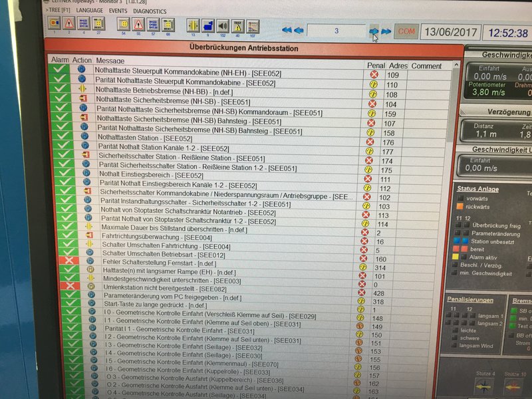Click the blue toolbar icon labeled 9
532x399 pixels.
(207, 25)
